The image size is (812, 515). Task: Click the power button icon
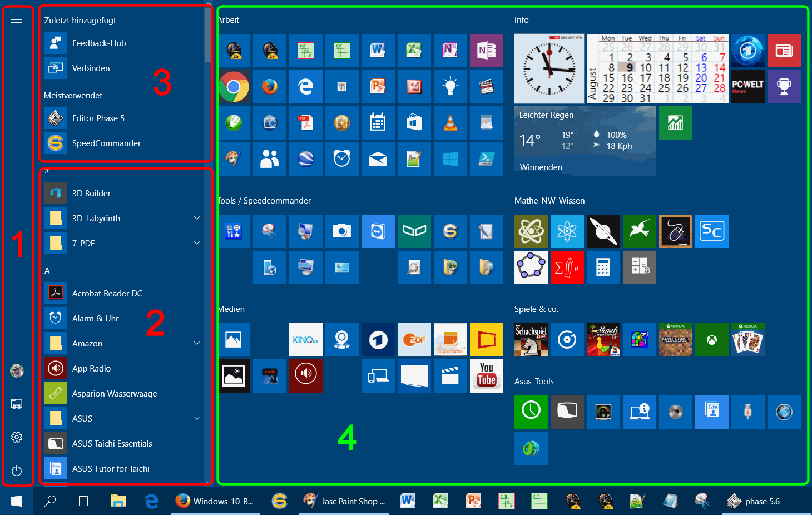tap(17, 471)
